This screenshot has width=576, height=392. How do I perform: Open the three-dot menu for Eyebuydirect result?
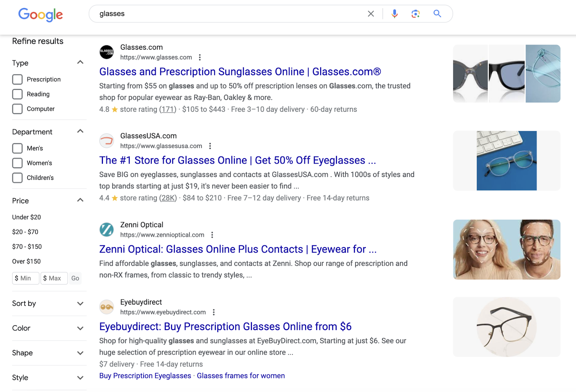point(214,312)
